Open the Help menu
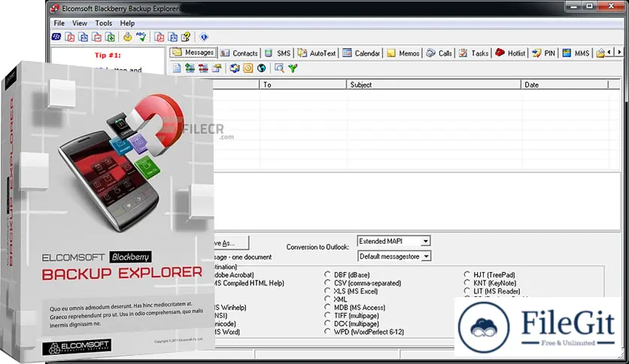 click(127, 23)
